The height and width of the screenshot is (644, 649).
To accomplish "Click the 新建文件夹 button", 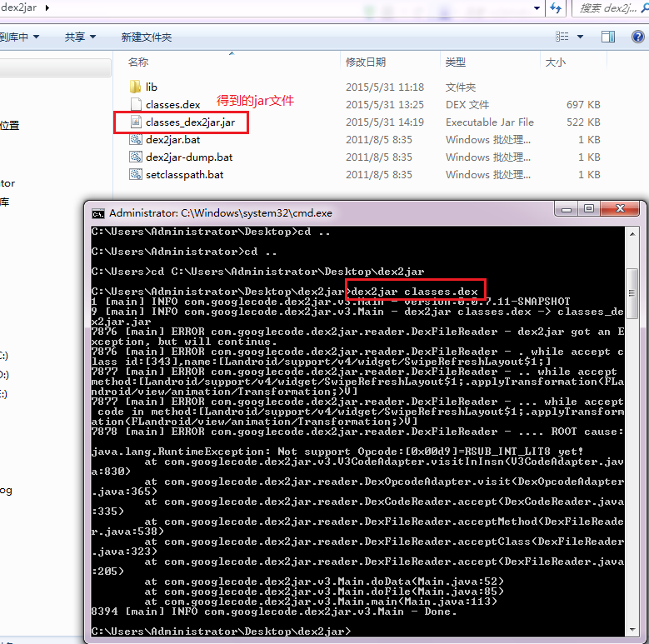I will coord(146,37).
